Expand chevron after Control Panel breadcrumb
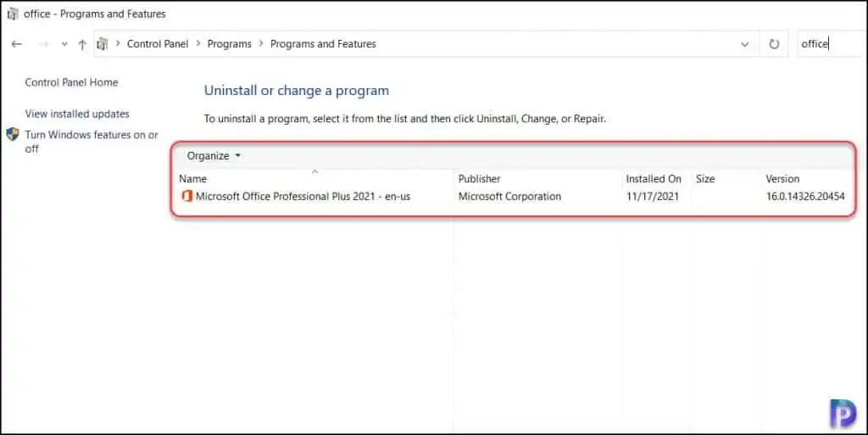The height and width of the screenshot is (435, 868). (x=198, y=44)
